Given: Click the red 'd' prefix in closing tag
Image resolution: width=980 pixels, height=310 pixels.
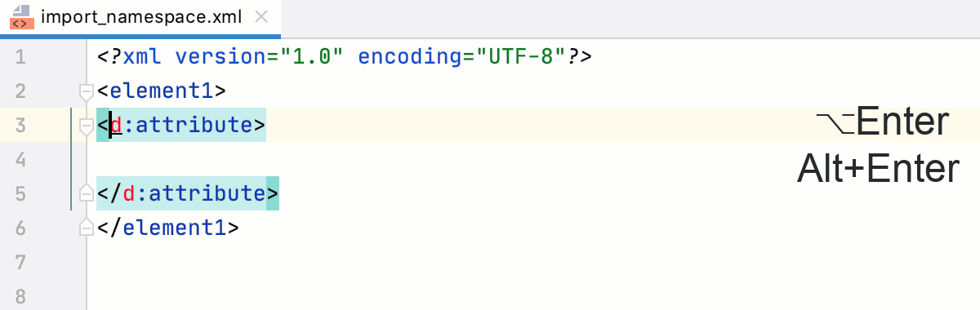Looking at the screenshot, I should tap(129, 194).
